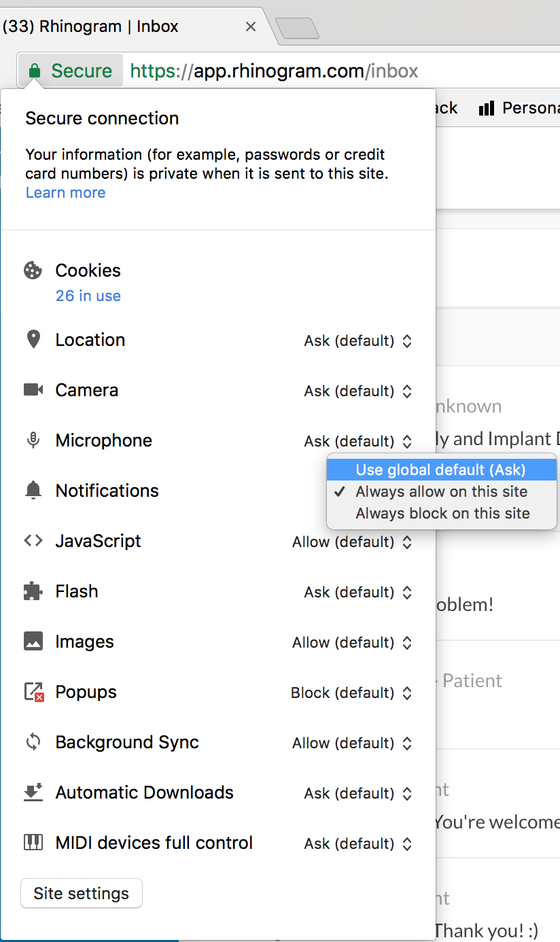This screenshot has height=942, width=560.
Task: Open the Images permission dropdown
Action: [x=352, y=642]
